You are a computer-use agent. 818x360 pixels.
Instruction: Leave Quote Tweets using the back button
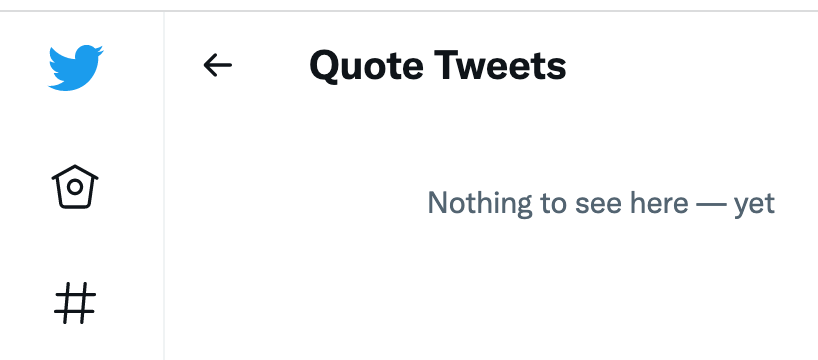[218, 66]
